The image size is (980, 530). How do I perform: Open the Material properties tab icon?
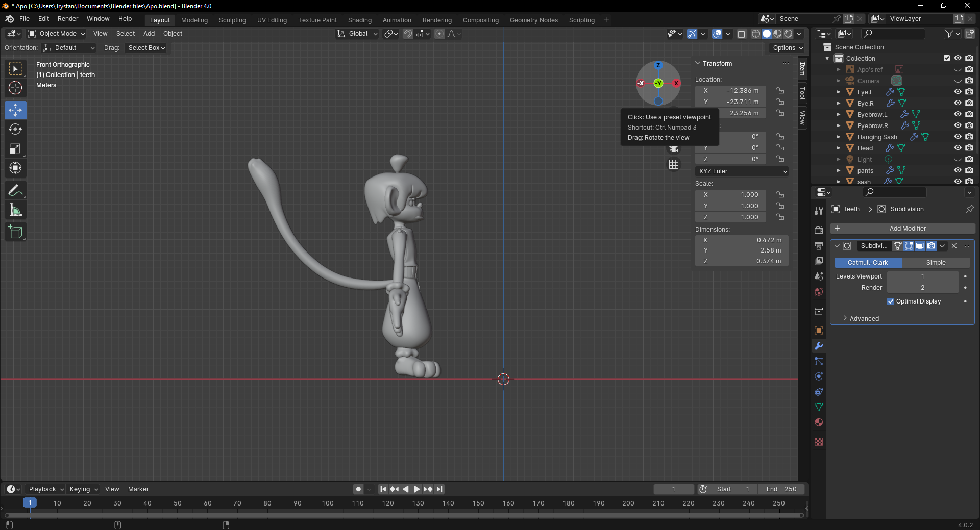coord(819,422)
